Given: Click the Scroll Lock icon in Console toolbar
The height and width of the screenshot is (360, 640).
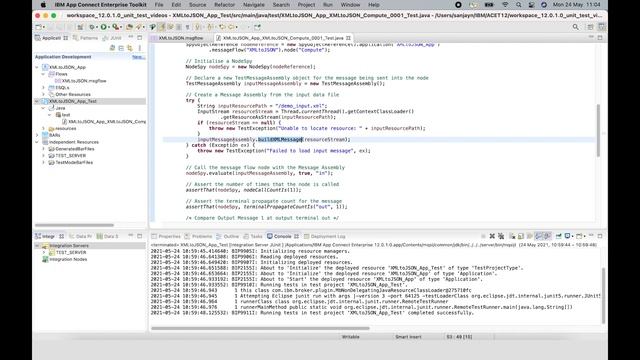Looking at the screenshot, I should (521, 236).
